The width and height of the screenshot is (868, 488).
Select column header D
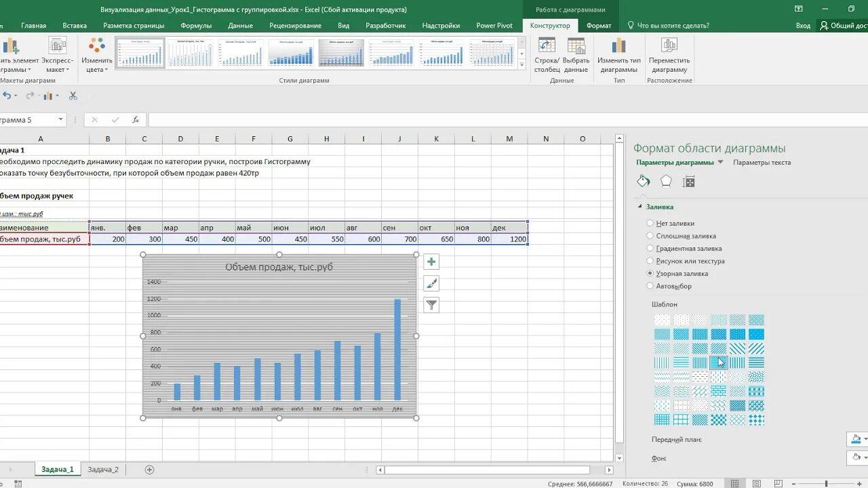tap(180, 139)
